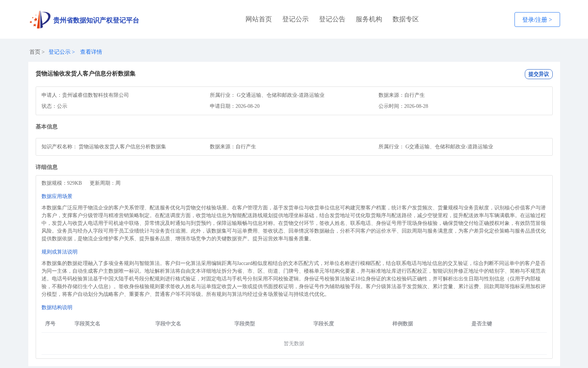Open the 数据专区 navigation item
Screen dimensions: 588x368
click(406, 19)
